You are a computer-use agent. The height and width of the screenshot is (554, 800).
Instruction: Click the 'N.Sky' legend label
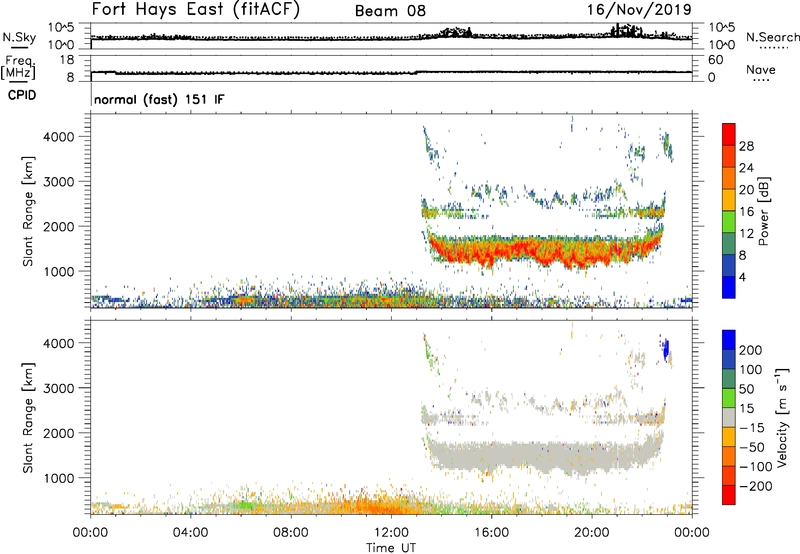pyautogui.click(x=19, y=37)
